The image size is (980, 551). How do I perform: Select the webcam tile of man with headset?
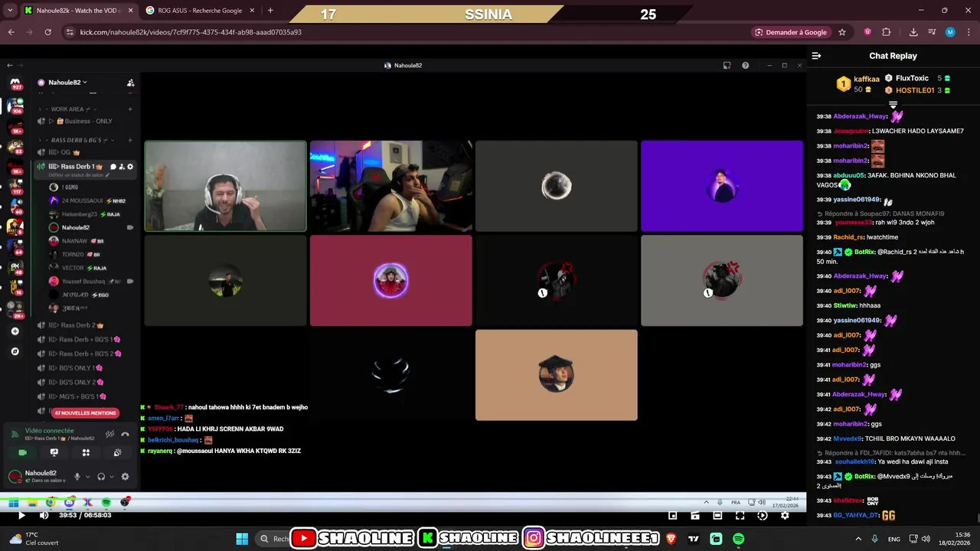(x=226, y=186)
